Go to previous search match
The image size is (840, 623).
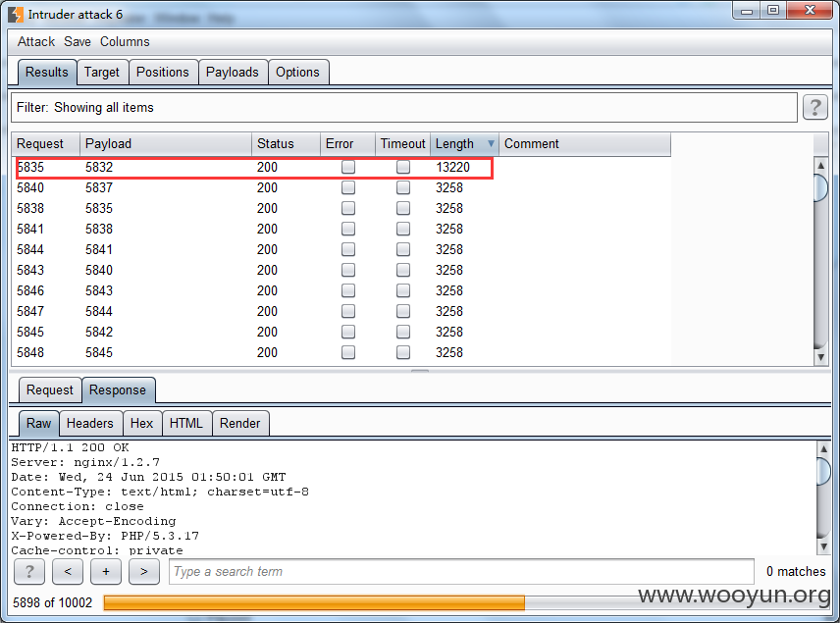click(x=68, y=572)
